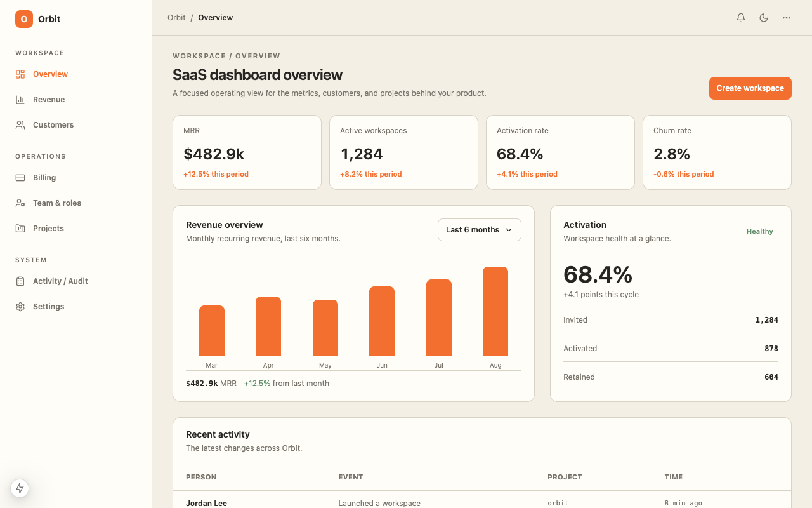Click the Projects folder icon in sidebar
Image resolution: width=812 pixels, height=508 pixels.
click(x=20, y=229)
